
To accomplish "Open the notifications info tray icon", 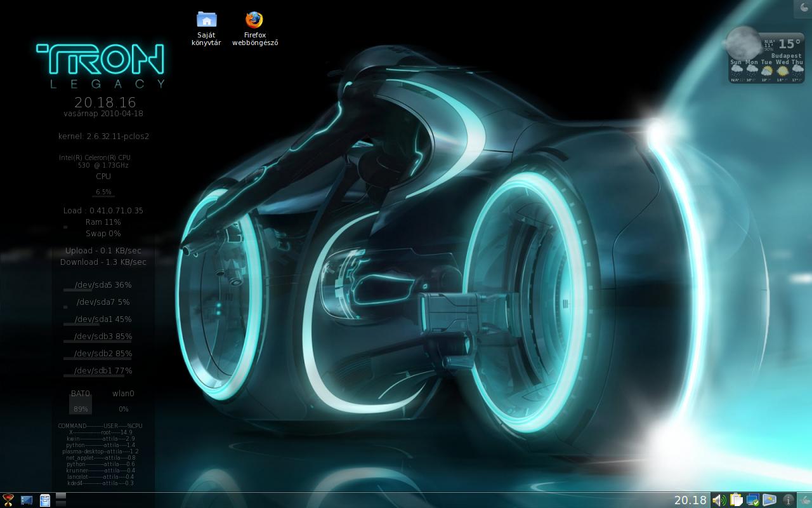I will click(x=788, y=500).
